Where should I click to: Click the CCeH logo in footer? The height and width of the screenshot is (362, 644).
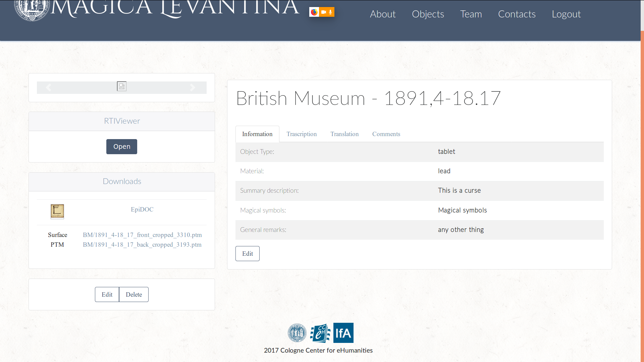click(x=320, y=333)
